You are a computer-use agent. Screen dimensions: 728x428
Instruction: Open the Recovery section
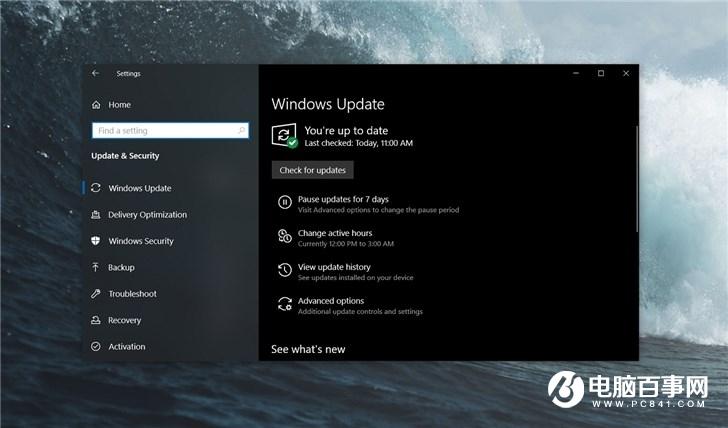(124, 320)
